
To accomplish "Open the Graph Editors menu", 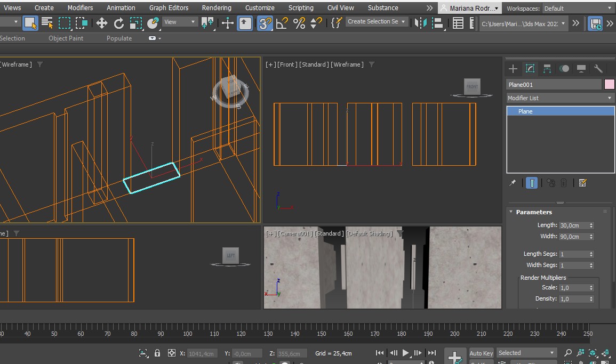I will coord(169,8).
